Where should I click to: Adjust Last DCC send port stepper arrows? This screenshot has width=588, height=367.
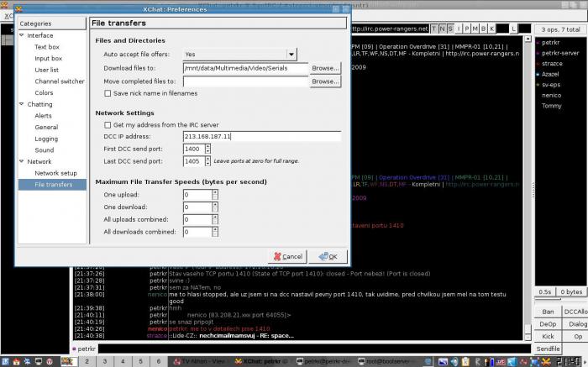point(207,161)
